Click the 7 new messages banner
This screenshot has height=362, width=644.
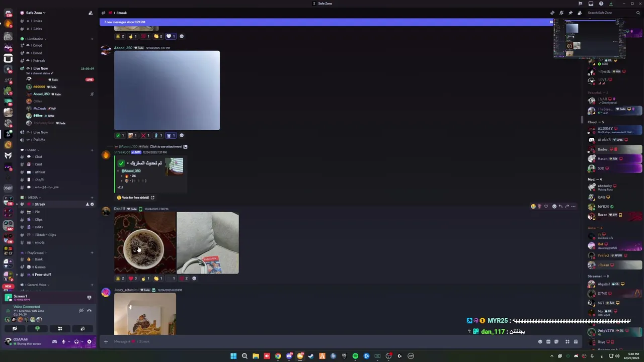[x=327, y=22]
